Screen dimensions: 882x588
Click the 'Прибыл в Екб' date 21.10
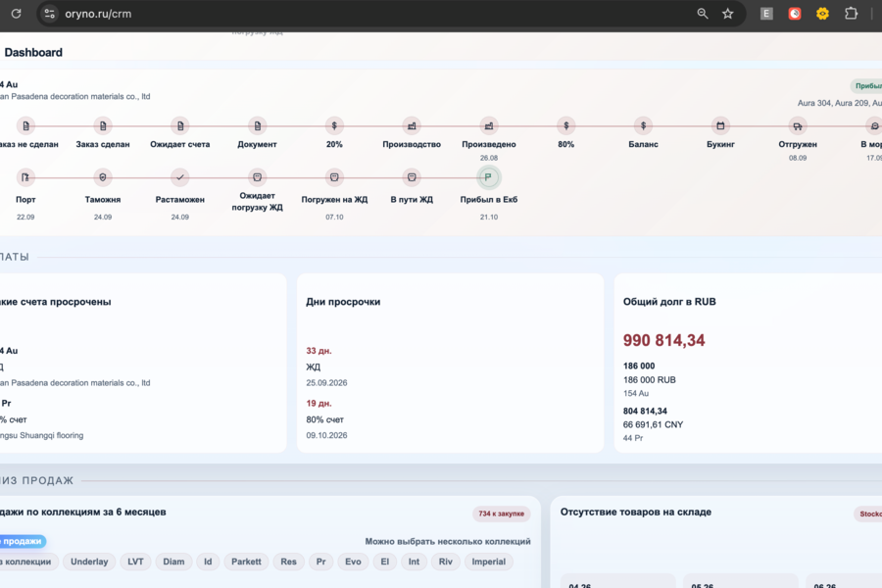(489, 217)
